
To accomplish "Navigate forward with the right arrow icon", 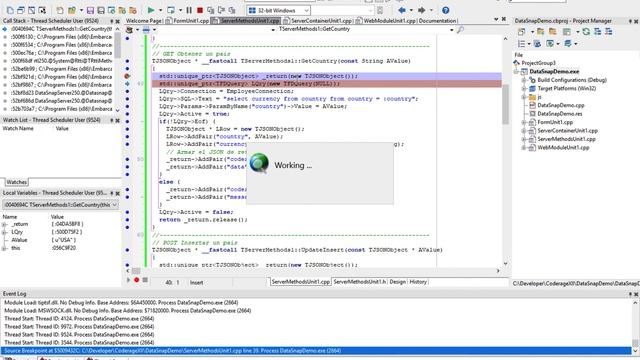I will [x=422, y=10].
